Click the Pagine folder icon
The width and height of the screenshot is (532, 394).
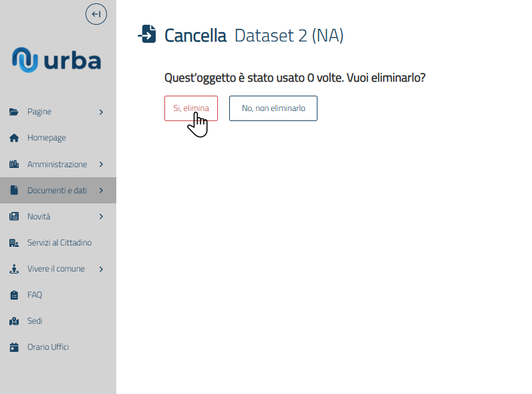[x=13, y=112]
